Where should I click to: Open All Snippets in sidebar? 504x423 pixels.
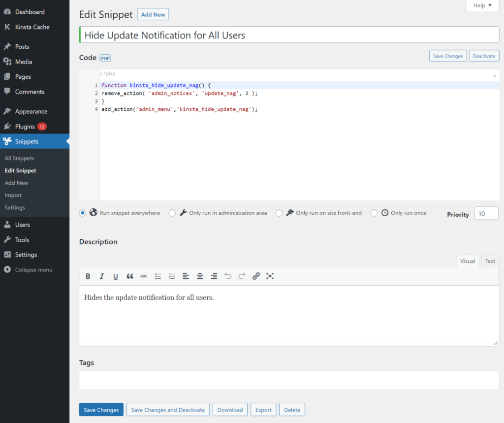pos(20,158)
